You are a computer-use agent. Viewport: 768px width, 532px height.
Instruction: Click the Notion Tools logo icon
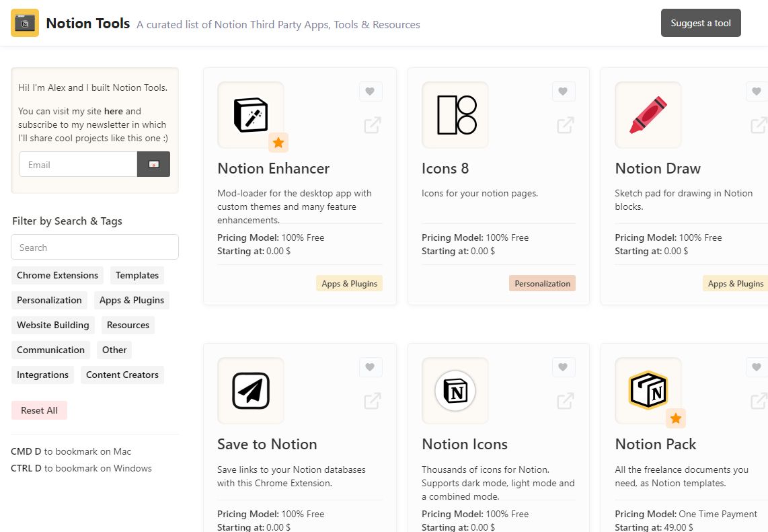tap(25, 23)
